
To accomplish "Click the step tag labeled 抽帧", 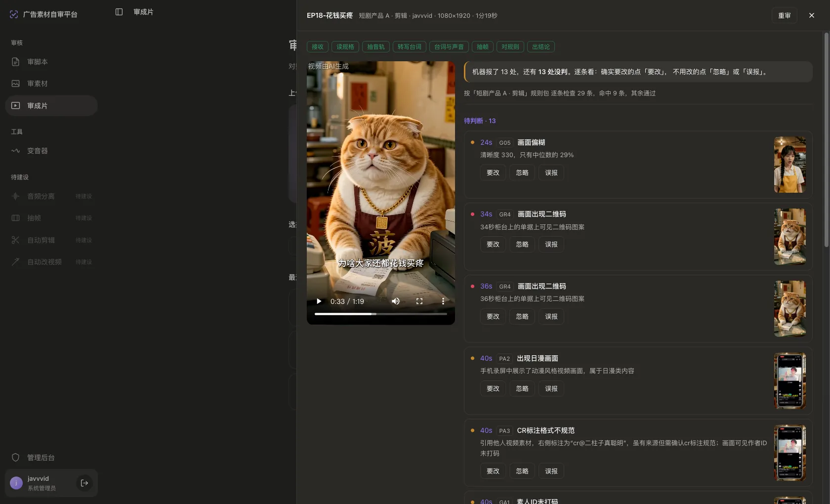I will 483,47.
